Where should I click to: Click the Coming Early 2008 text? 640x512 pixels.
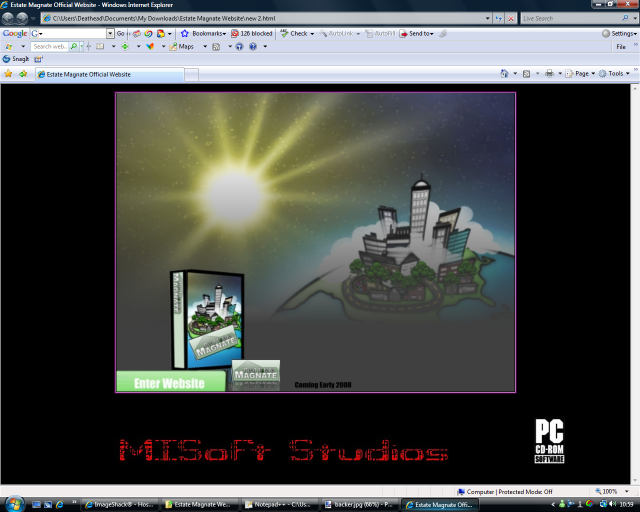(323, 385)
